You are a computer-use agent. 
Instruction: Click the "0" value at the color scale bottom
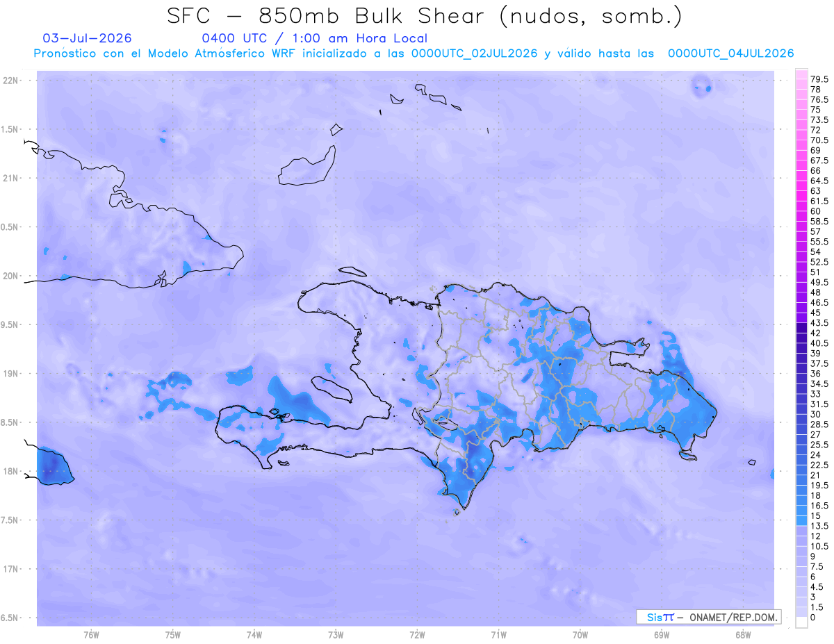[813, 617]
